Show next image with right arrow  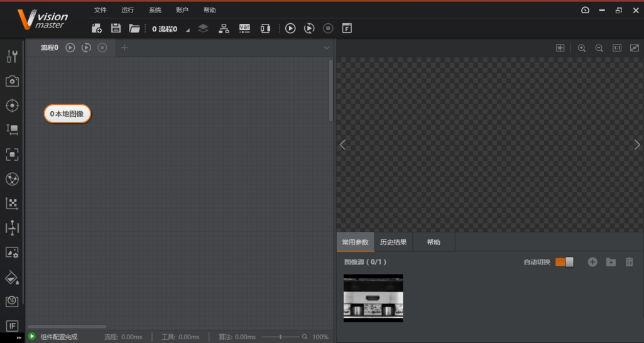(636, 145)
